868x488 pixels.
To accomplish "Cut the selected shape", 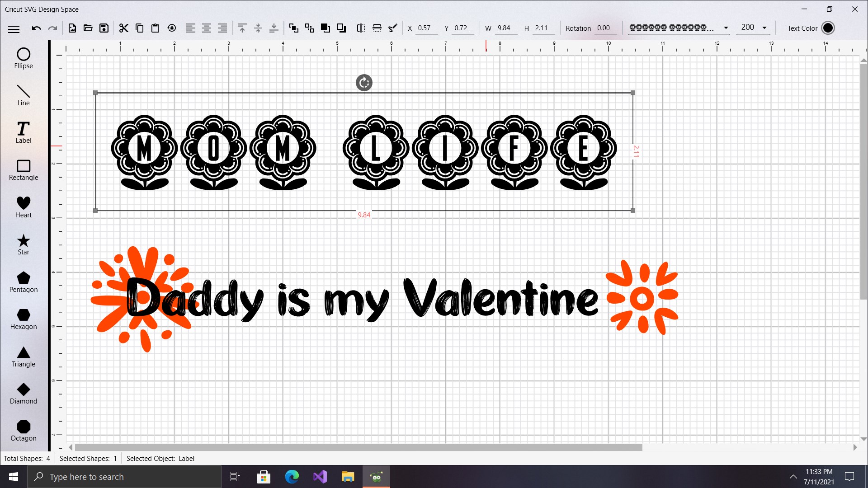I will [x=123, y=28].
